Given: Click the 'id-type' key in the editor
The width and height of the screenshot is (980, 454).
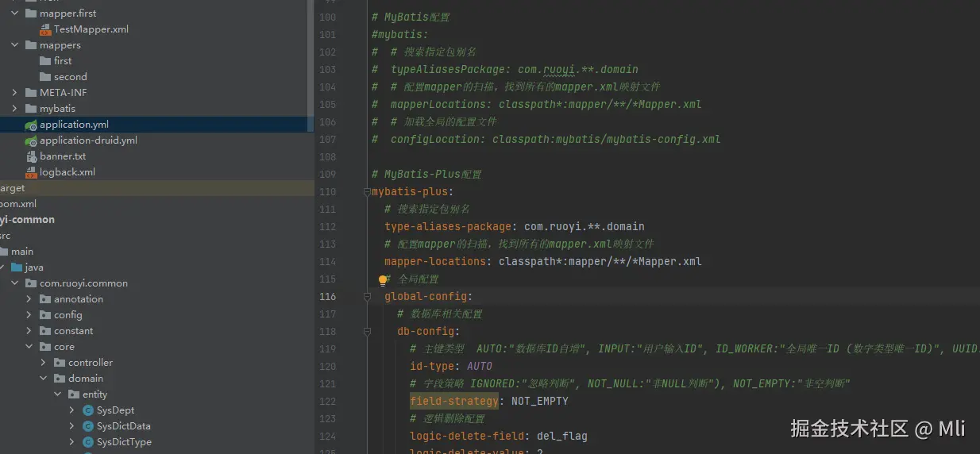Looking at the screenshot, I should (x=432, y=366).
